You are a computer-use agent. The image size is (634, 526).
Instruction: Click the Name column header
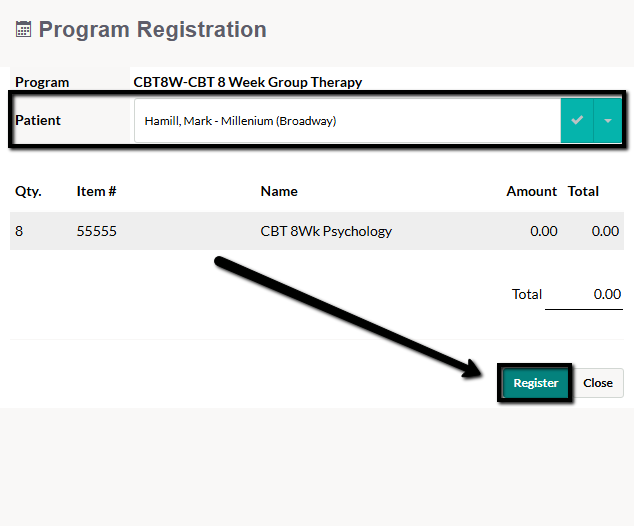click(x=279, y=191)
